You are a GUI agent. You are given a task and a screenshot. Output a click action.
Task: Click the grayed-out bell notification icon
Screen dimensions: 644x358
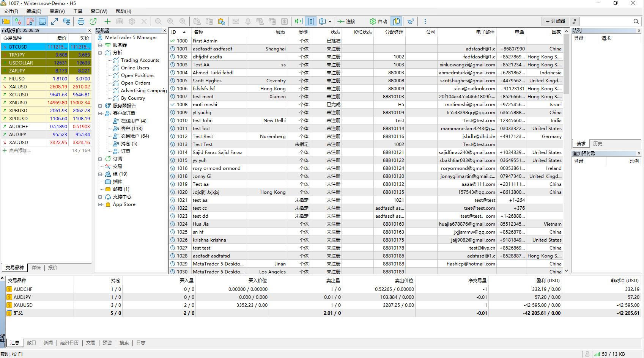tap(248, 21)
